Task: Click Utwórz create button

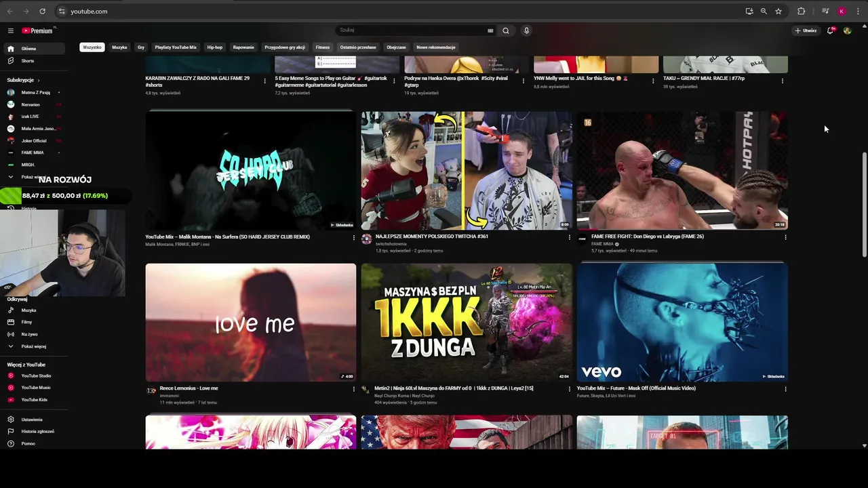Action: tap(806, 30)
